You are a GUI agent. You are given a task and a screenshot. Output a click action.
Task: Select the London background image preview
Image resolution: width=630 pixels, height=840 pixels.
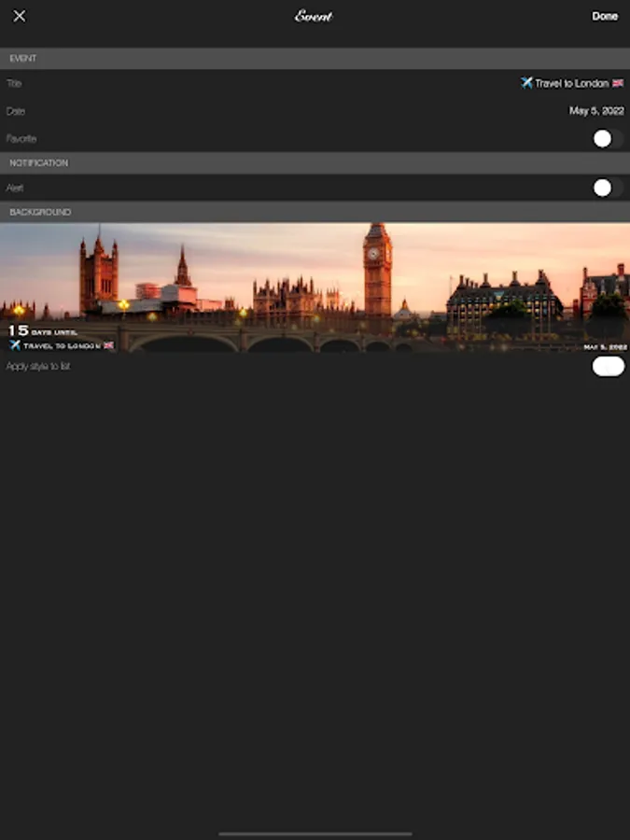click(315, 287)
